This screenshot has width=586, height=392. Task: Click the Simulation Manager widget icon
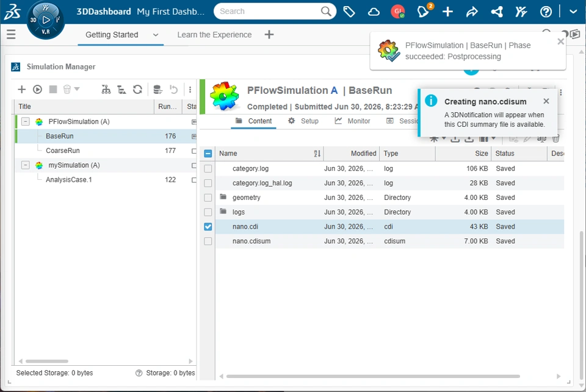pos(16,66)
